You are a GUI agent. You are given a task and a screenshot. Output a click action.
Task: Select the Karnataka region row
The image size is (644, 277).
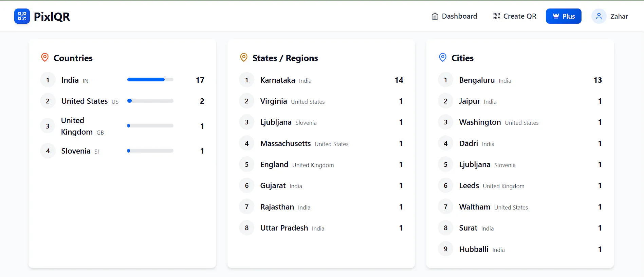[x=321, y=80]
